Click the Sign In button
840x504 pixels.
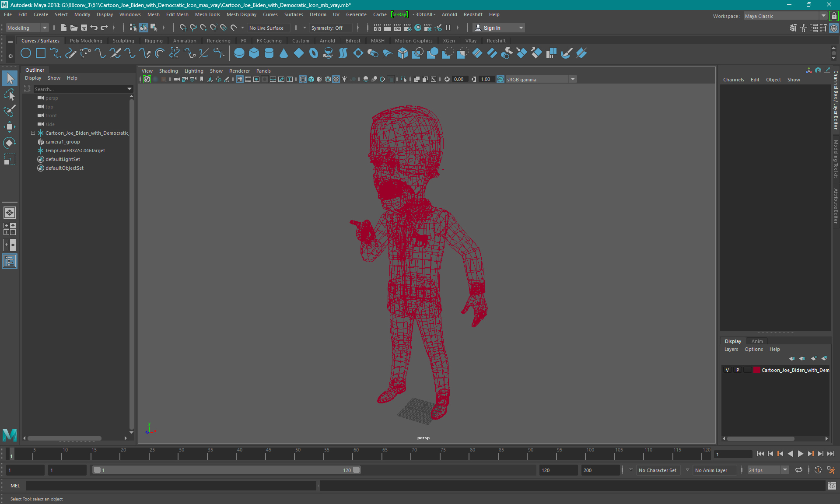click(x=492, y=28)
